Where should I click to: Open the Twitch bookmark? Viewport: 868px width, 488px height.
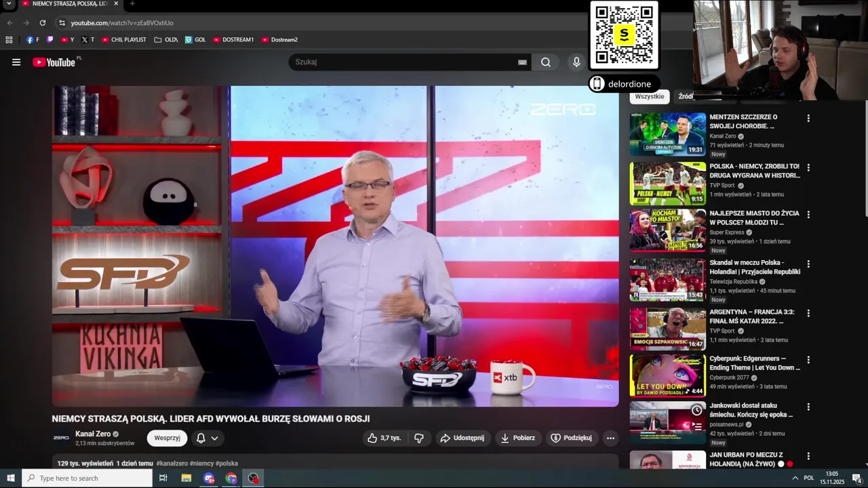click(50, 40)
